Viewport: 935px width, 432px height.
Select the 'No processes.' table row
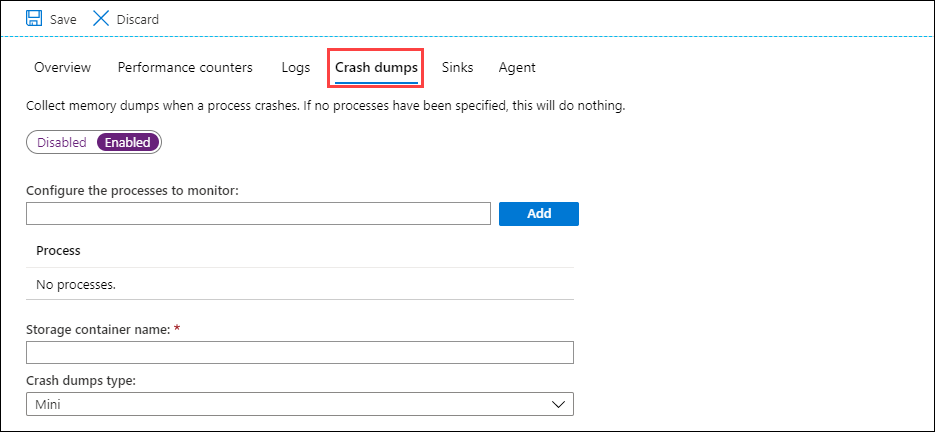pyautogui.click(x=76, y=284)
